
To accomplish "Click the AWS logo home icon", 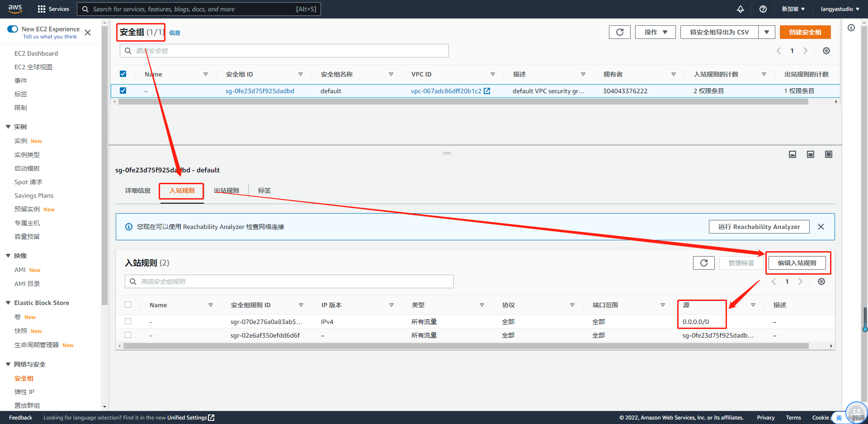I will pyautogui.click(x=15, y=9).
